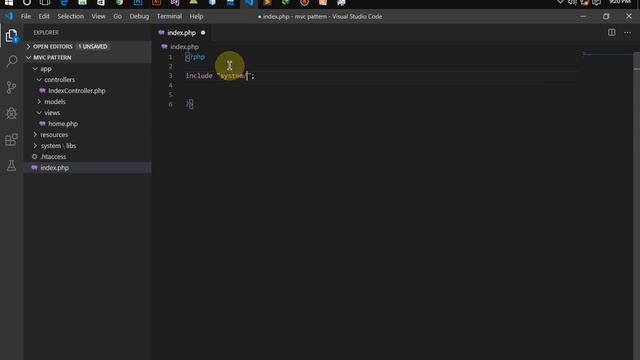Launch Microsoft Edge from the taskbar
640x360 pixels.
tap(64, 2)
